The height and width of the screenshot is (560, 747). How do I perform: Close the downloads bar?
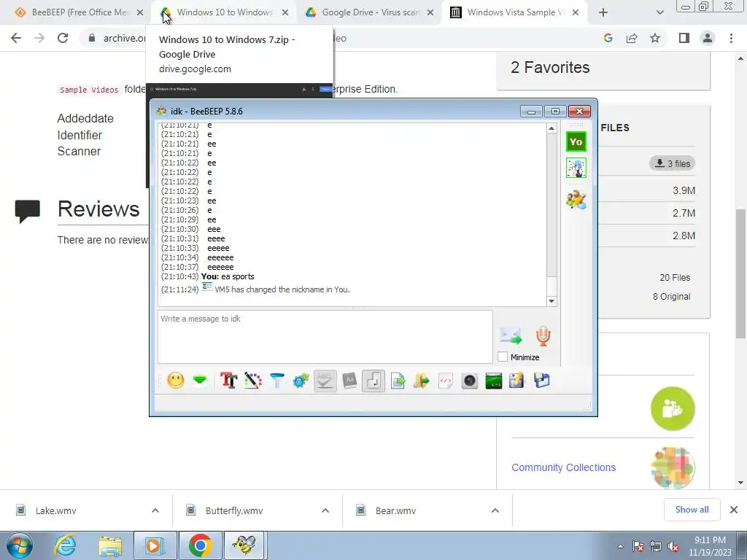[x=734, y=510]
